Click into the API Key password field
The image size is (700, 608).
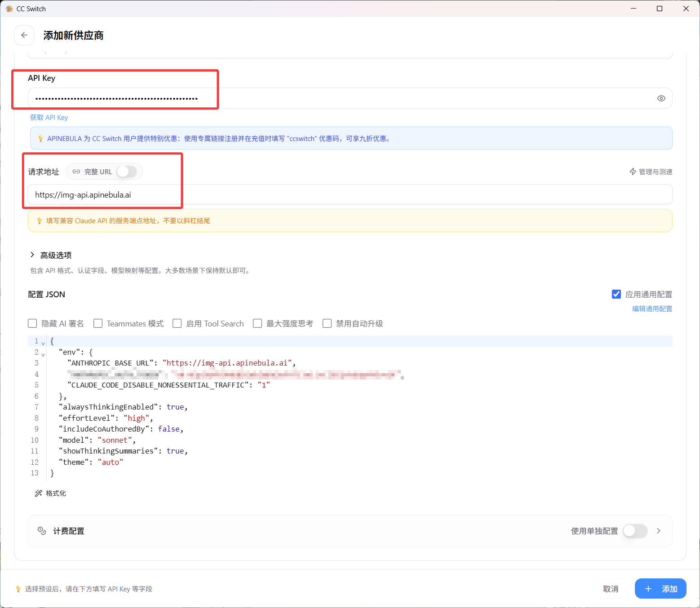350,98
